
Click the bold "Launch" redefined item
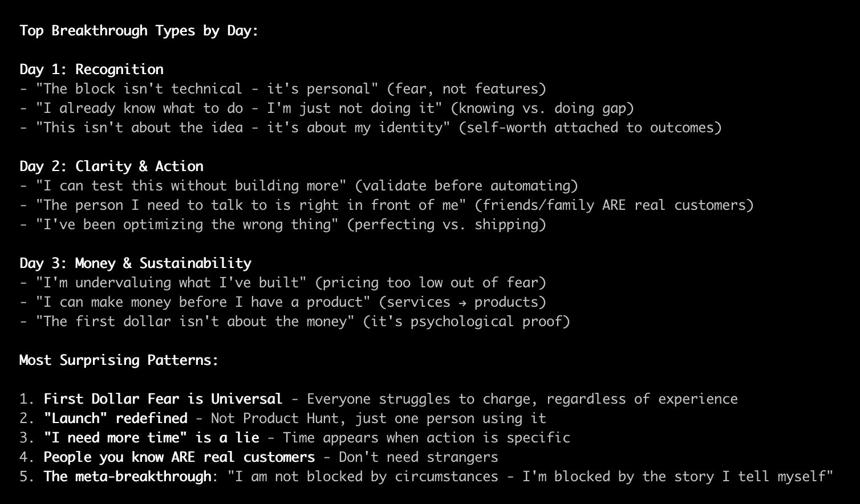click(x=116, y=418)
